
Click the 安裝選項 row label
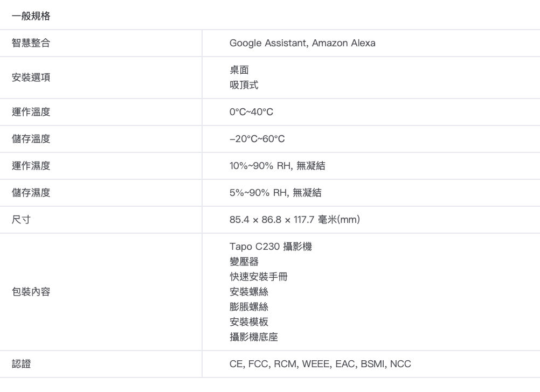(31, 78)
